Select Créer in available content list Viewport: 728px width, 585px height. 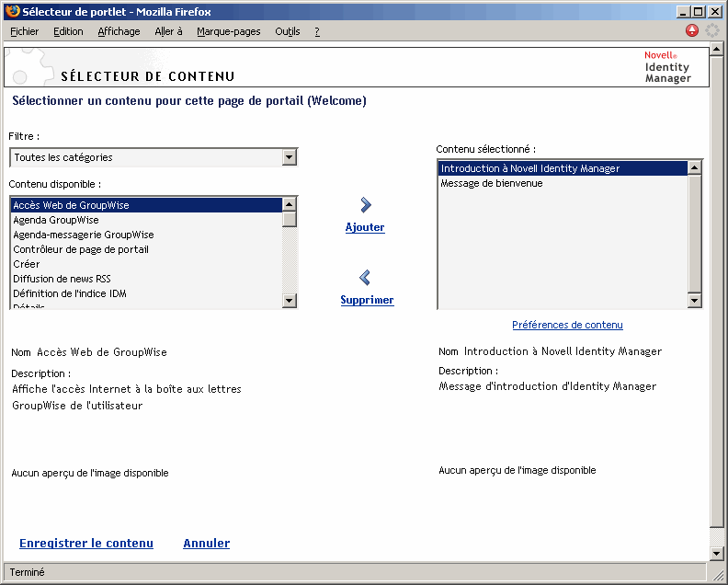click(146, 264)
